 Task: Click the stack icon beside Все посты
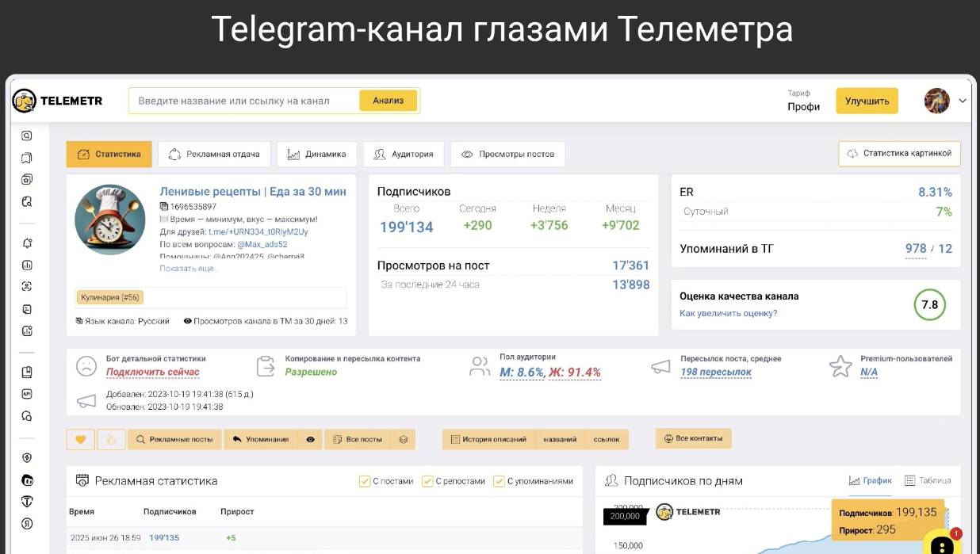click(404, 439)
